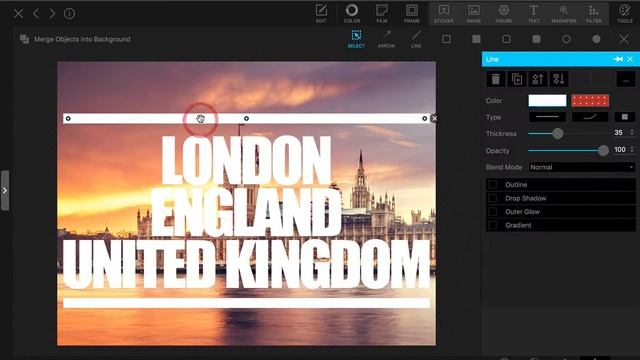Click the line's left endpoint handle

(68, 118)
